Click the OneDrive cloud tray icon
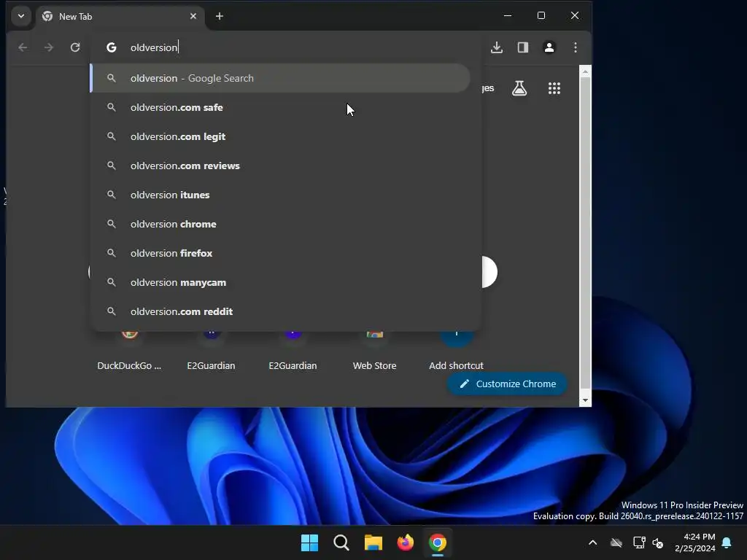This screenshot has height=560, width=747. point(616,542)
